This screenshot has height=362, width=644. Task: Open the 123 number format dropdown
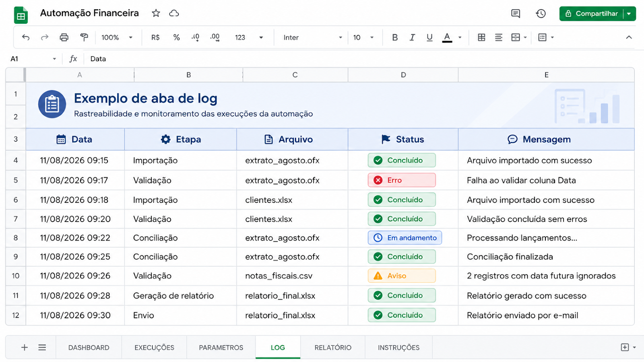[249, 37]
